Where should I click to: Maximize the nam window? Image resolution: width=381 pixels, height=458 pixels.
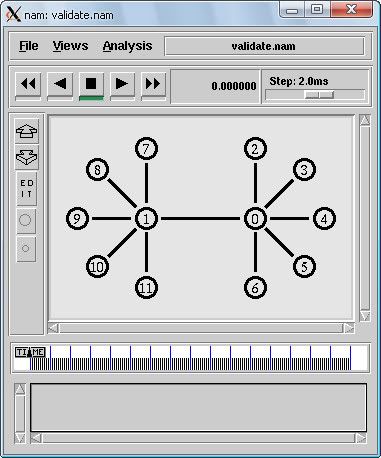coord(317,10)
